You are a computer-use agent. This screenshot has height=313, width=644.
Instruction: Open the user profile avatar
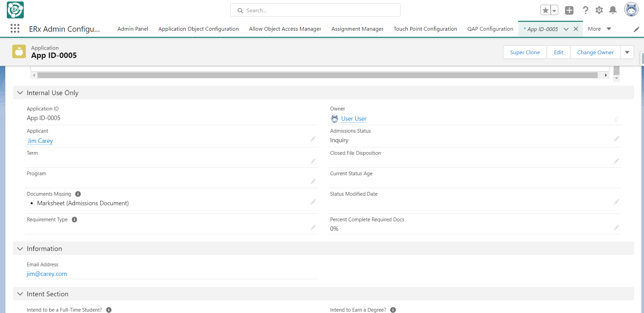631,10
